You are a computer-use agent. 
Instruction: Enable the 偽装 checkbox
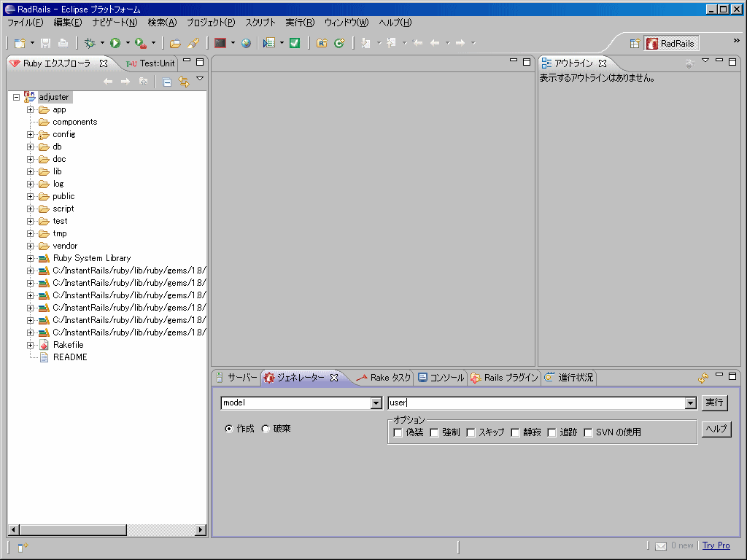(398, 432)
